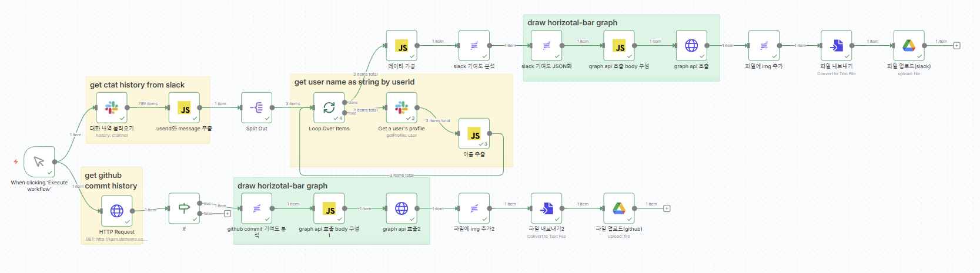Viewport: 980px width, 273px height.
Task: Click plus button after '파일 업로드(github)'
Action: point(667,208)
